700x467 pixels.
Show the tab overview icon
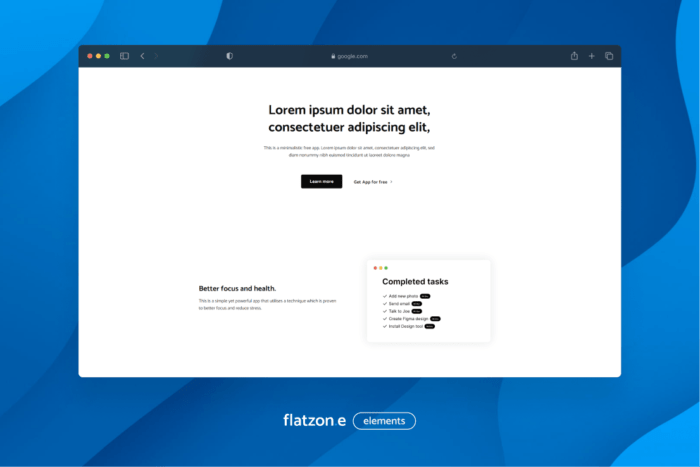(x=609, y=56)
